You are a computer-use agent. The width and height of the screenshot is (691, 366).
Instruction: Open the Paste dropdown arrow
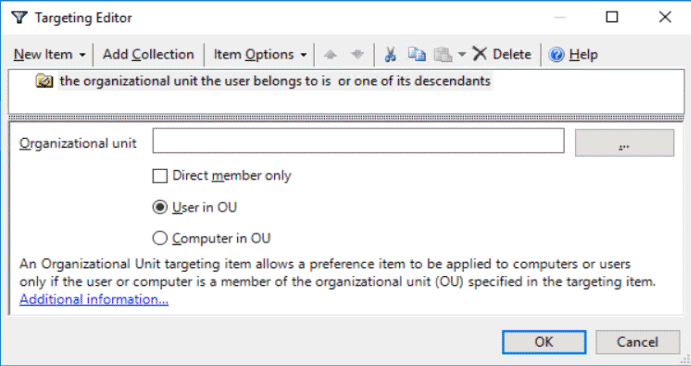[461, 55]
